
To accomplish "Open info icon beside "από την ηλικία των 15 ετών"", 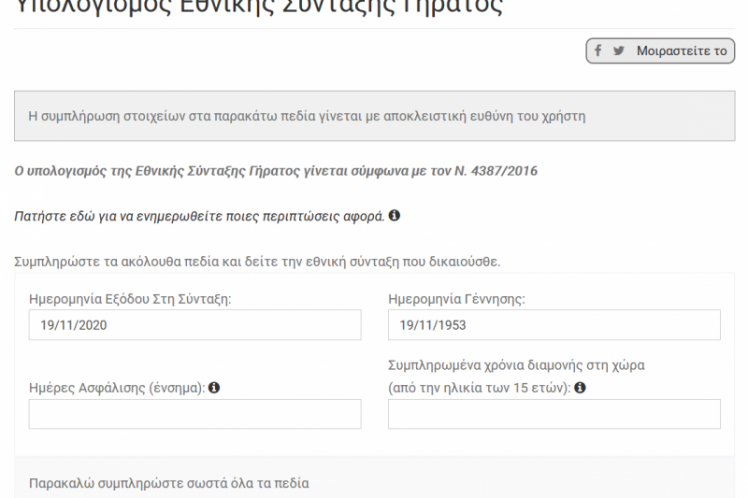I will tap(581, 388).
